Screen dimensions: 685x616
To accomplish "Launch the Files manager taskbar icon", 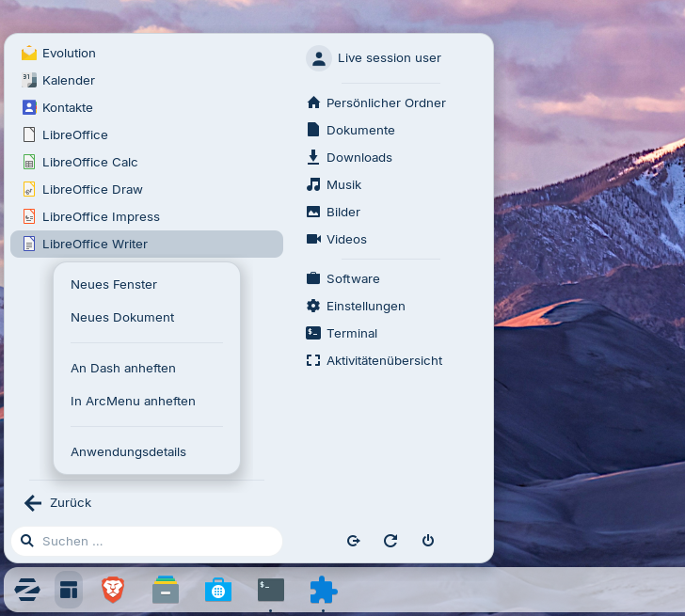I will click(x=166, y=590).
